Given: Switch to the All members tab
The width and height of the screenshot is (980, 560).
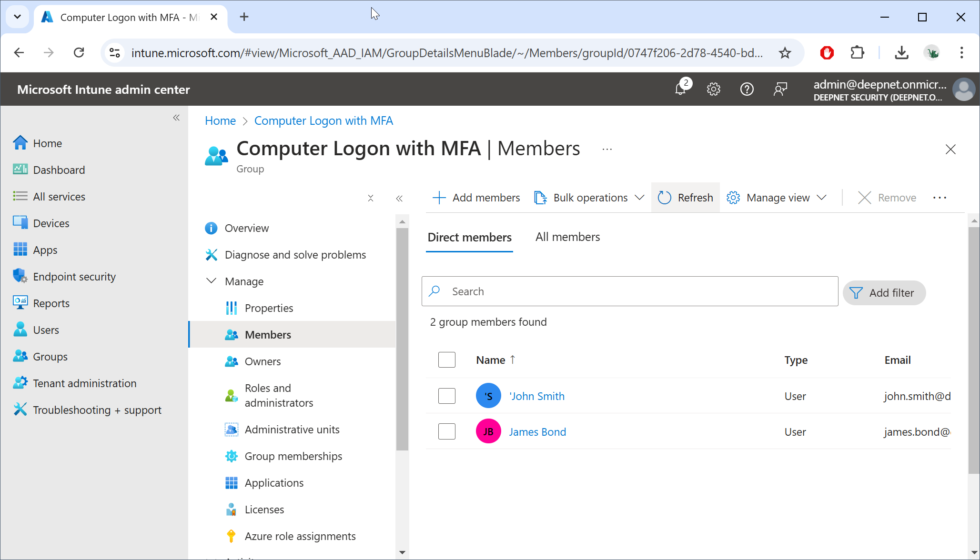Looking at the screenshot, I should (567, 237).
